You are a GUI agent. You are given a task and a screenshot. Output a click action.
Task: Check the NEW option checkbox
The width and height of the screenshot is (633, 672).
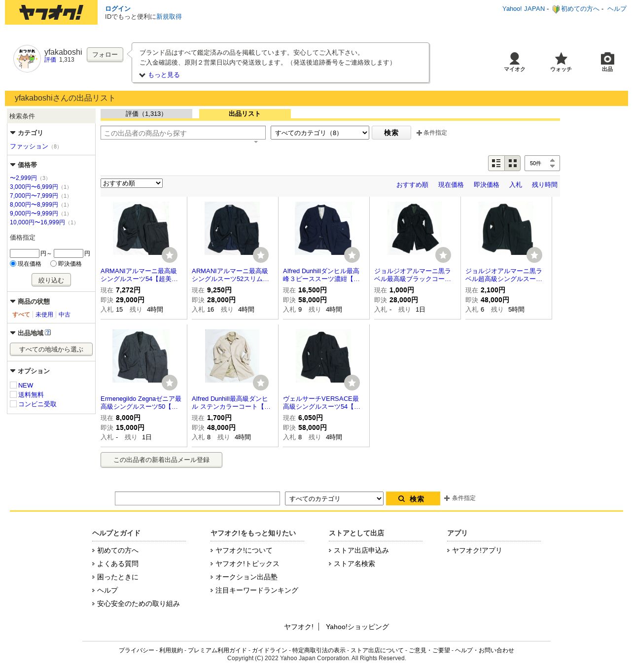pos(13,385)
